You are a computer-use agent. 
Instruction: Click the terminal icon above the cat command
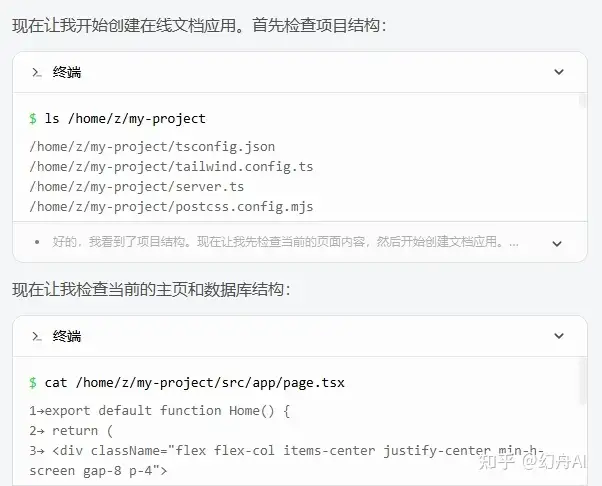click(x=36, y=336)
